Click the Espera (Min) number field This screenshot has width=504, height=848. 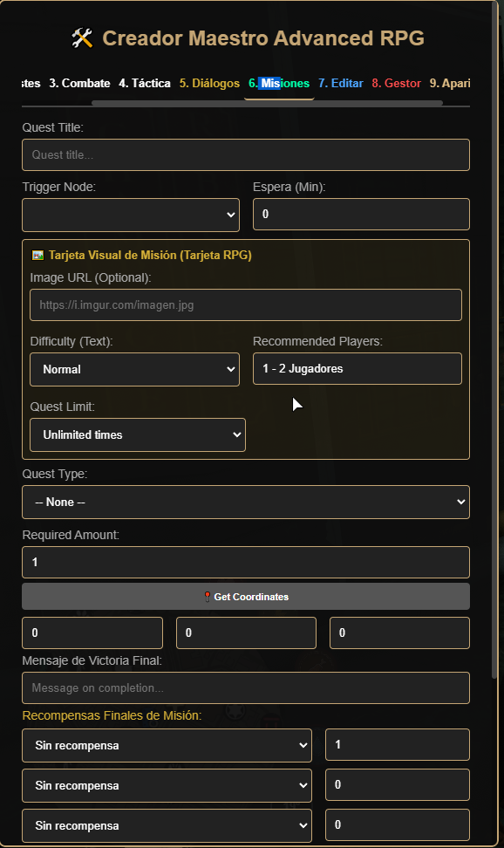click(x=361, y=214)
